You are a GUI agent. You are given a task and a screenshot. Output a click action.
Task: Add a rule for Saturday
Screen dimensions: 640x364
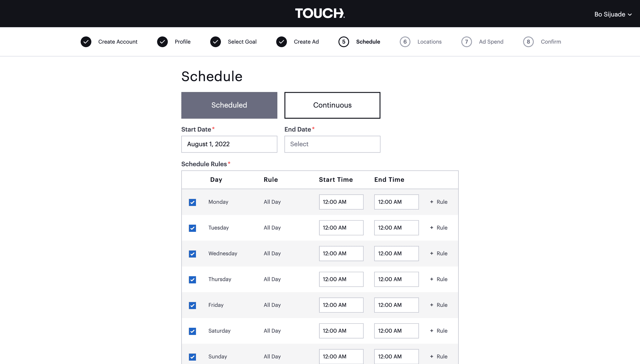(x=439, y=331)
